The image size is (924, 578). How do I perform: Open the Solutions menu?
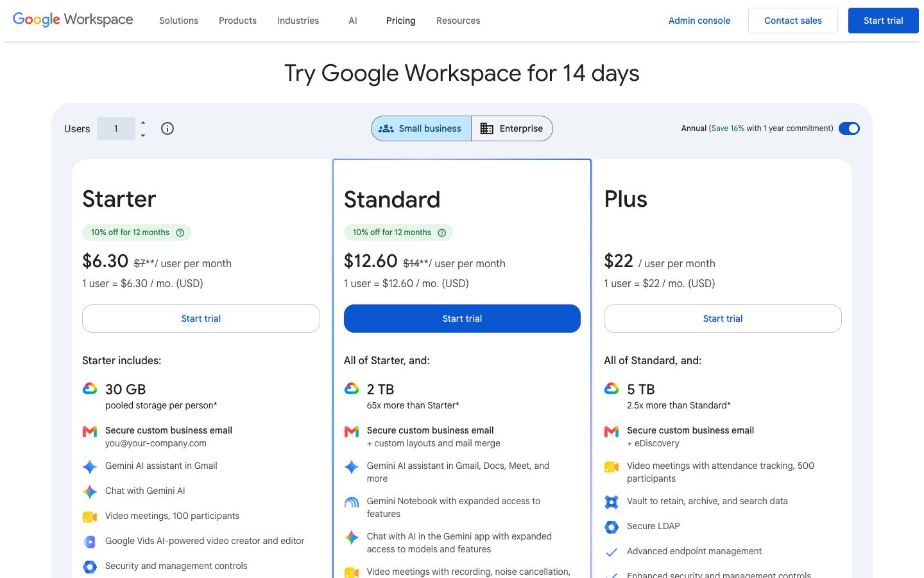[178, 21]
